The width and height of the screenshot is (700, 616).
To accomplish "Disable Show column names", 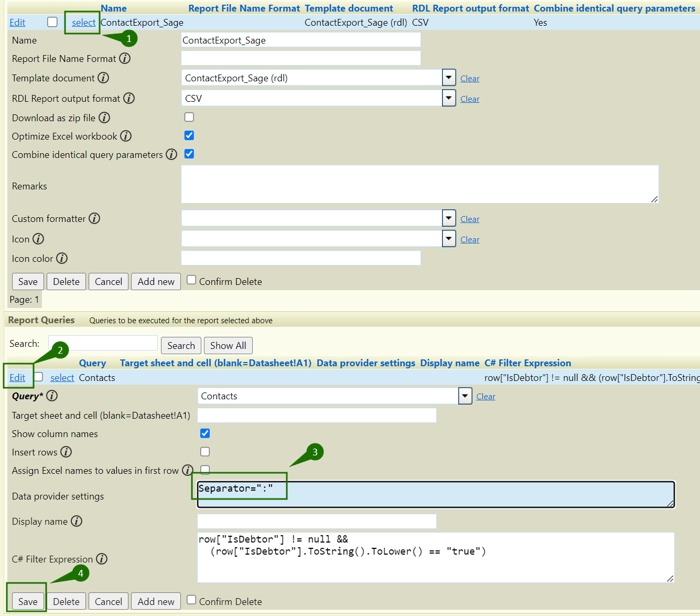I will tap(204, 433).
